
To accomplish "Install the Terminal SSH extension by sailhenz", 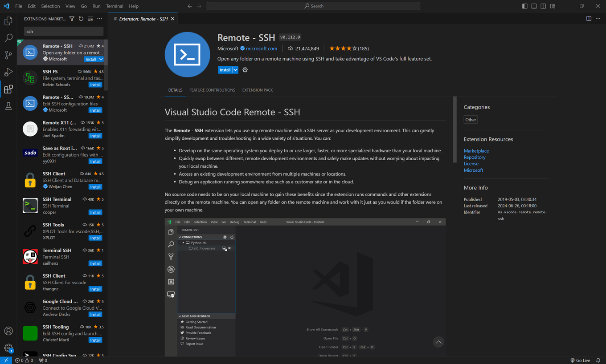I will pyautogui.click(x=95, y=263).
